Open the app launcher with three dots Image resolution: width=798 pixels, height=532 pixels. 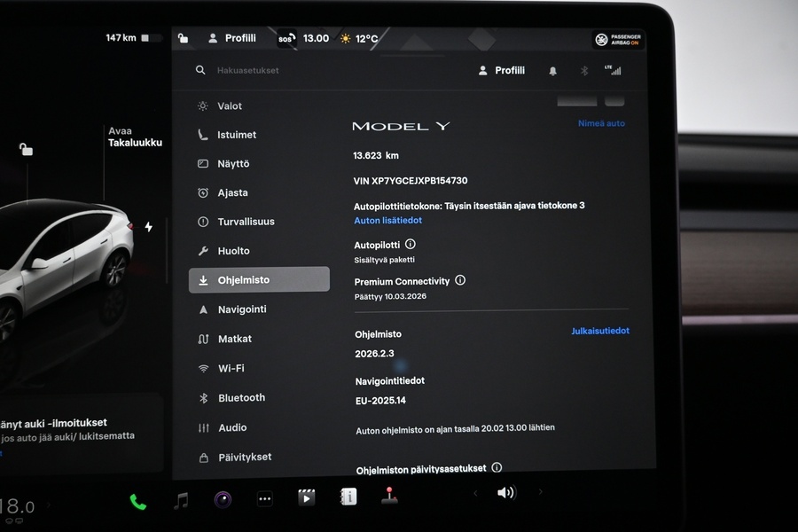click(264, 497)
